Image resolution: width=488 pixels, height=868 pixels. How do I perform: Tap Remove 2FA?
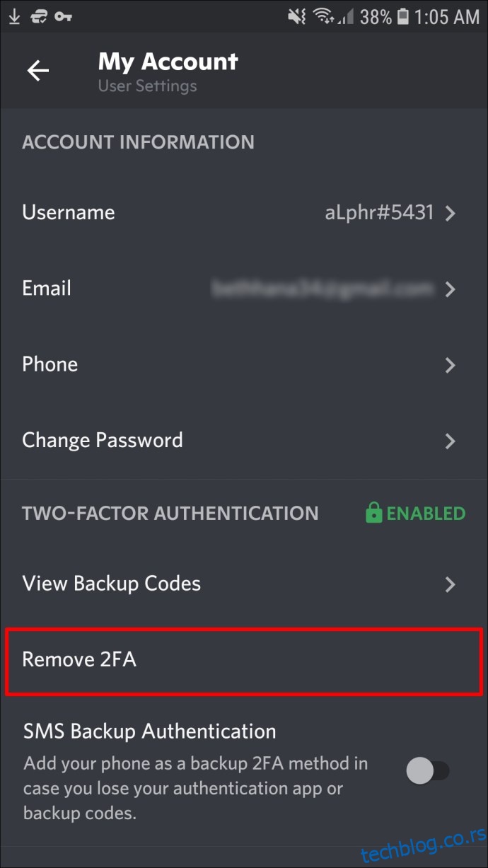(x=244, y=660)
